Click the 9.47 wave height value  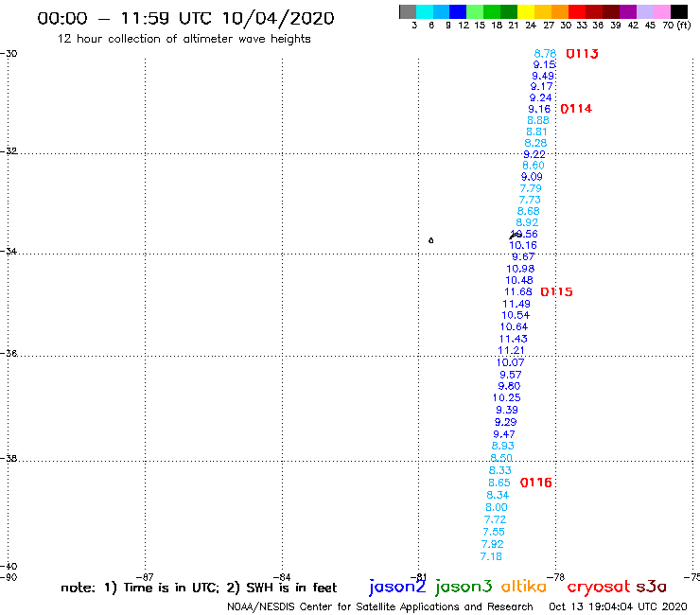click(x=504, y=434)
